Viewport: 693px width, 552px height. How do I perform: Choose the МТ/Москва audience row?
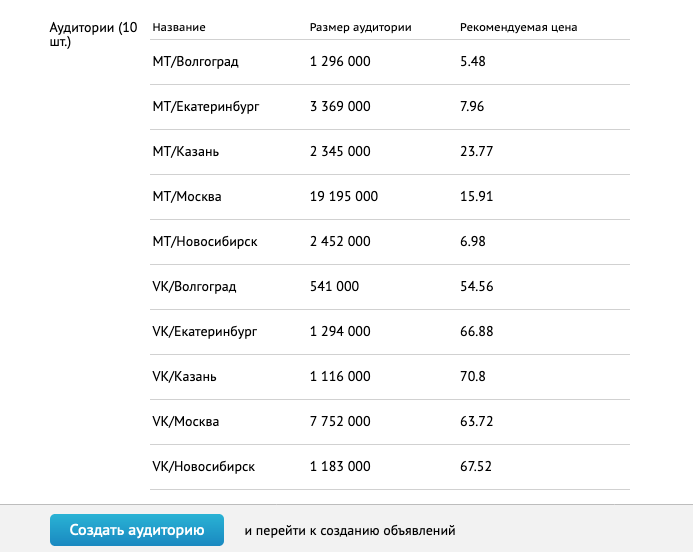click(x=390, y=197)
